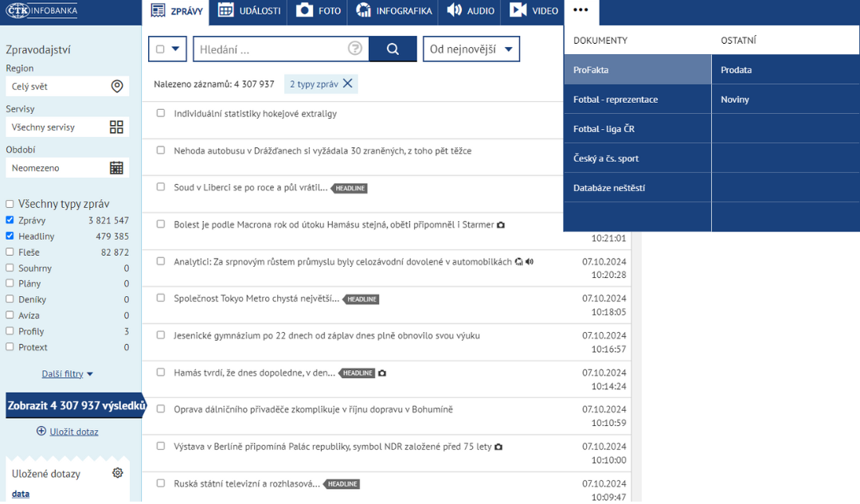Click the three-dots more menu

[x=580, y=10]
